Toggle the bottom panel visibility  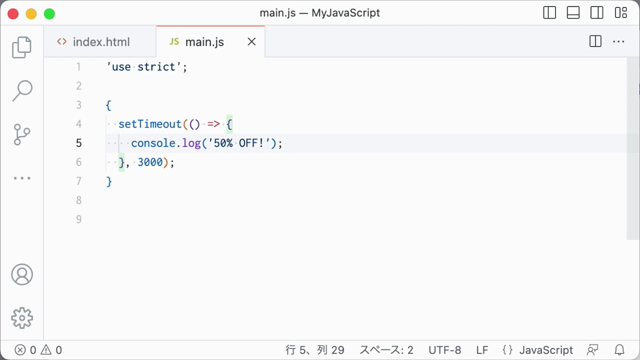pyautogui.click(x=573, y=13)
